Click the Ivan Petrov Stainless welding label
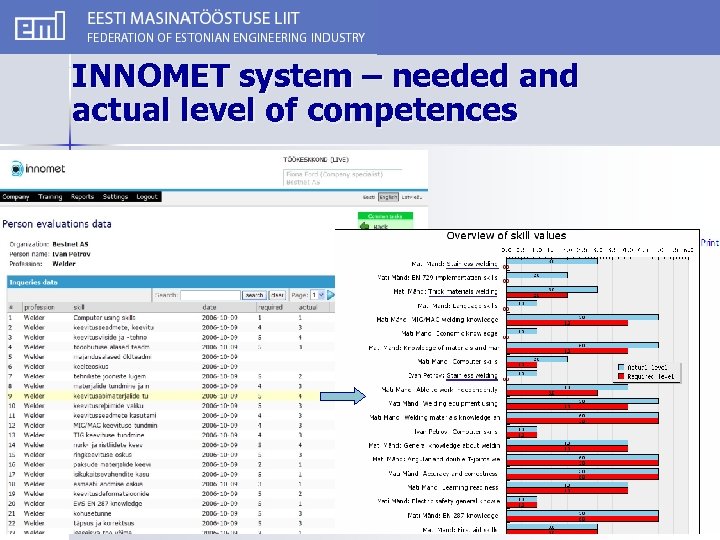 (453, 376)
